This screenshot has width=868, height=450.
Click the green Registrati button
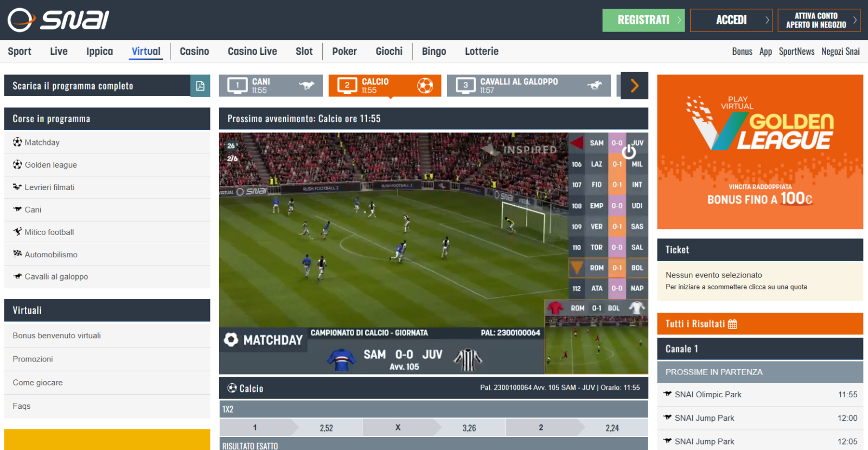(643, 20)
